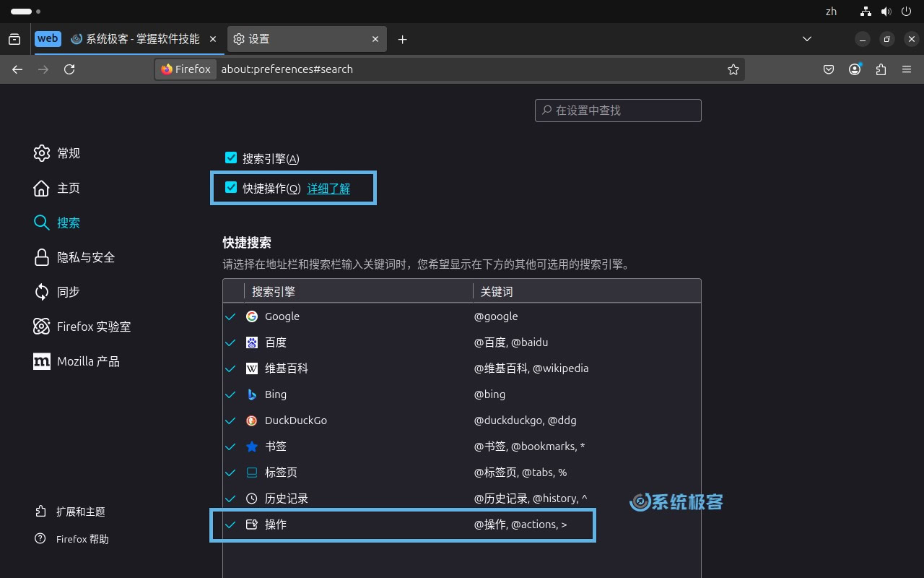
Task: Close the 设置 tab
Action: pyautogui.click(x=375, y=39)
